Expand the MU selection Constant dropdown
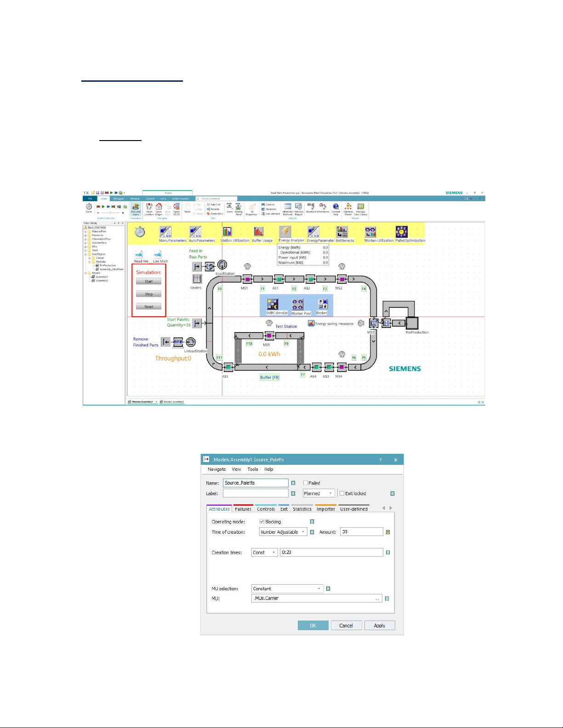Image resolution: width=563 pixels, height=728 pixels. 287,589
